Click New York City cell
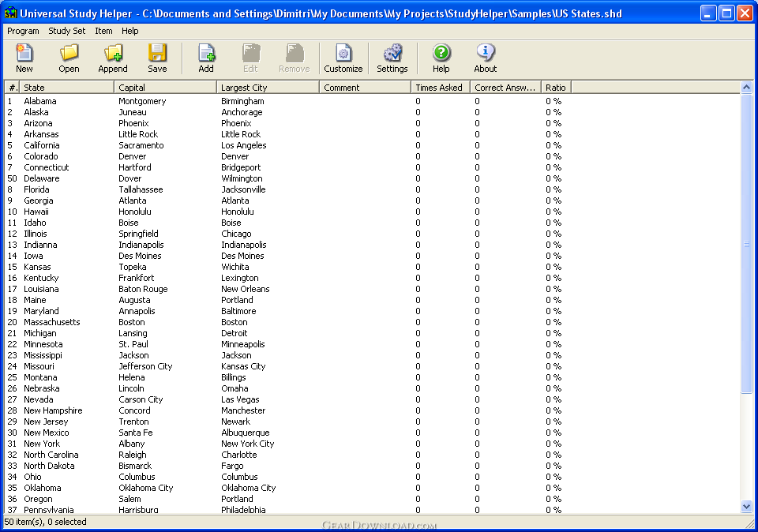Screen dimensions: 758x532 click(247, 444)
